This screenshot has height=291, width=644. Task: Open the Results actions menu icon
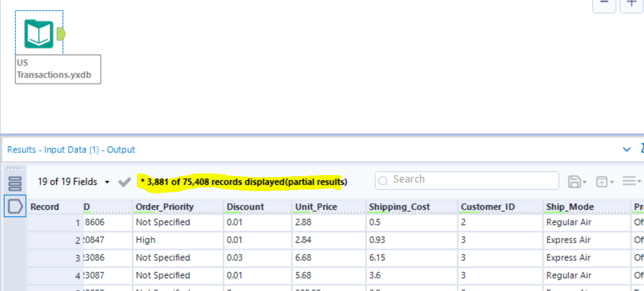(632, 181)
